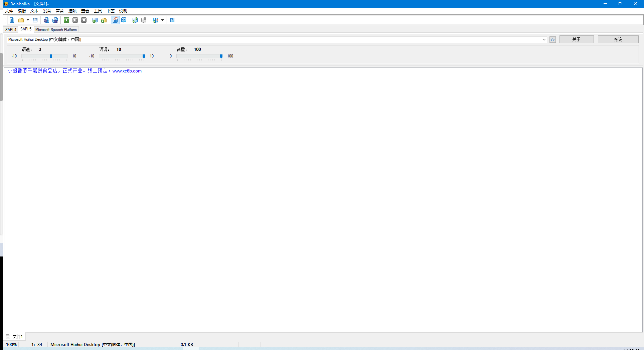Screen dimensions: 644x350
Task: Open the 工具 menu
Action: click(98, 11)
